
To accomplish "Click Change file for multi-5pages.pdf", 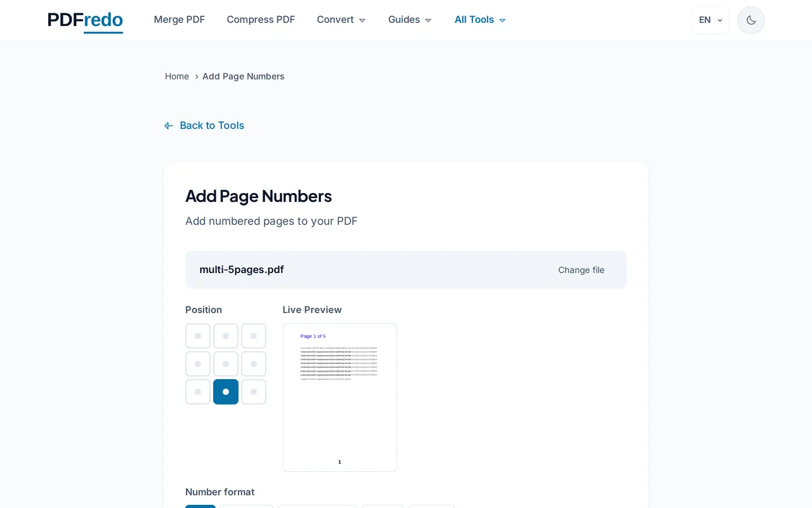I will [x=581, y=270].
